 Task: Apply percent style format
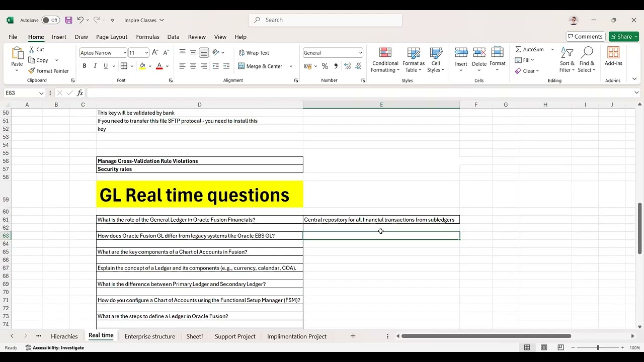(325, 66)
